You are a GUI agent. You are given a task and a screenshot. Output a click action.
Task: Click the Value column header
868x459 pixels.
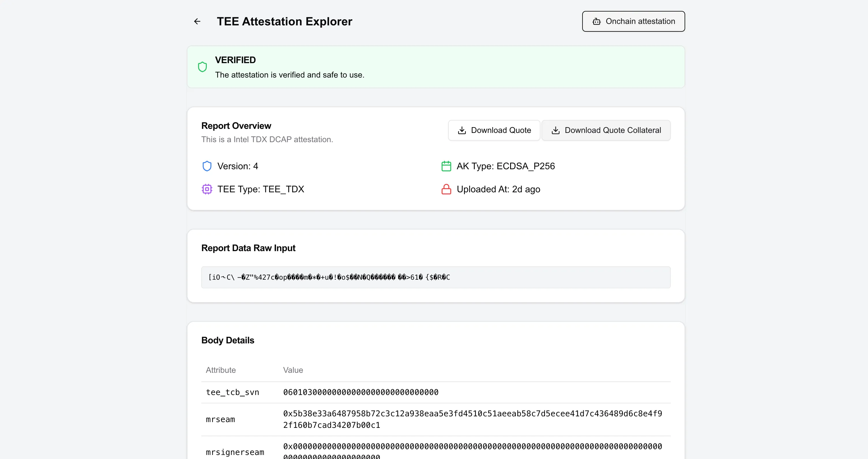point(293,370)
